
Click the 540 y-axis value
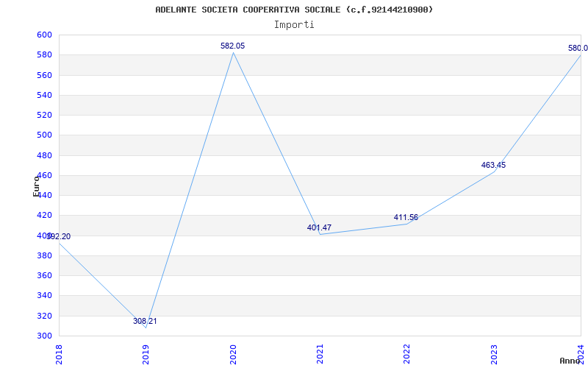click(44, 95)
